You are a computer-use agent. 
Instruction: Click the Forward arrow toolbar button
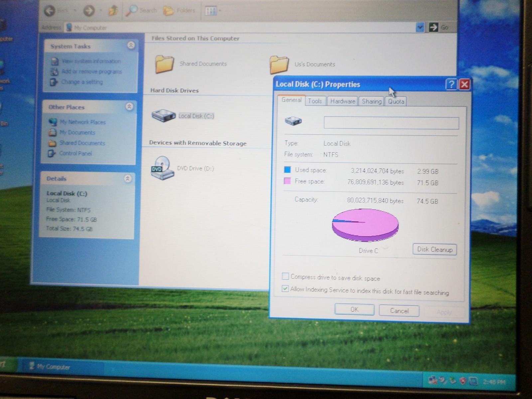tap(89, 11)
